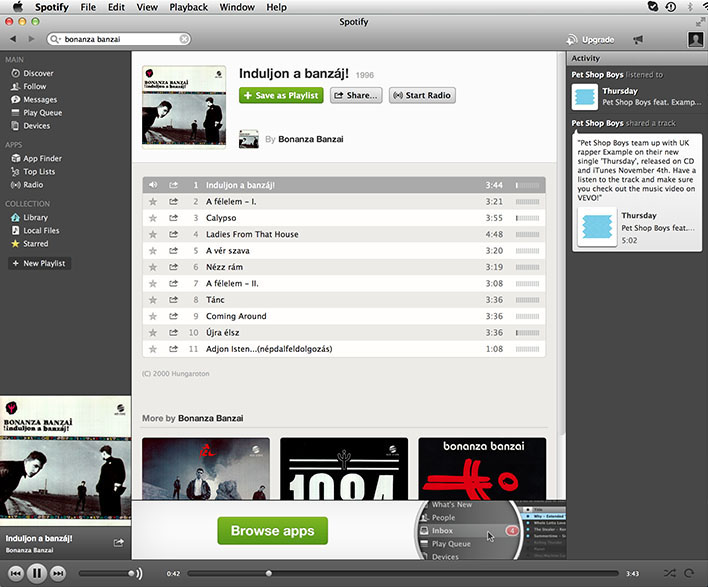Play the shared Thursday track, 5:02
The height and width of the screenshot is (587, 708).
[x=597, y=227]
